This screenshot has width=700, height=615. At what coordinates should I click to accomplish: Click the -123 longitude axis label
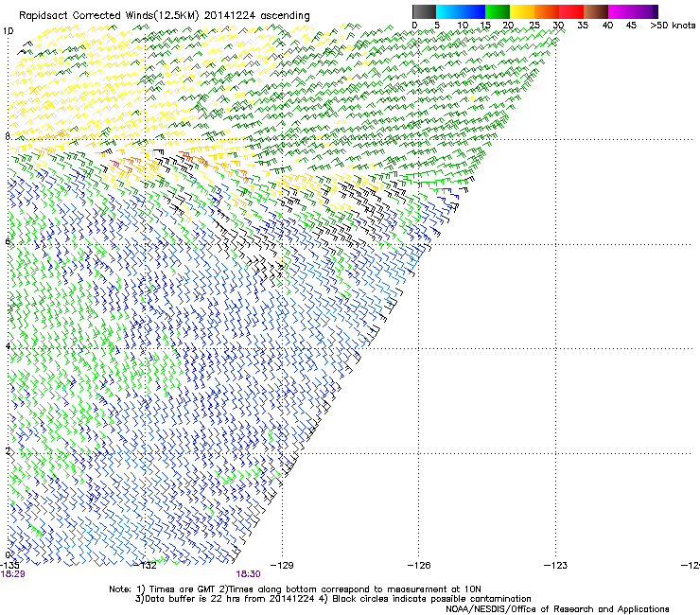point(556,566)
